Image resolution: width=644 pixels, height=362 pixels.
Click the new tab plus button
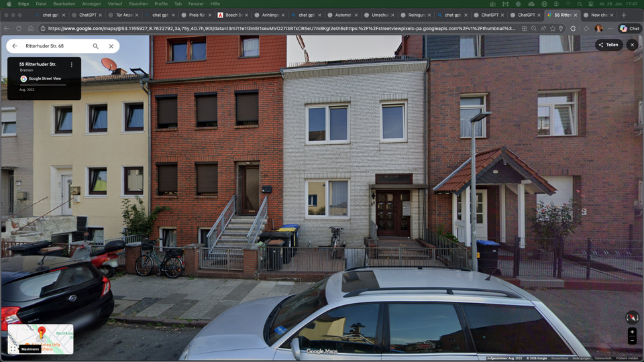(624, 15)
